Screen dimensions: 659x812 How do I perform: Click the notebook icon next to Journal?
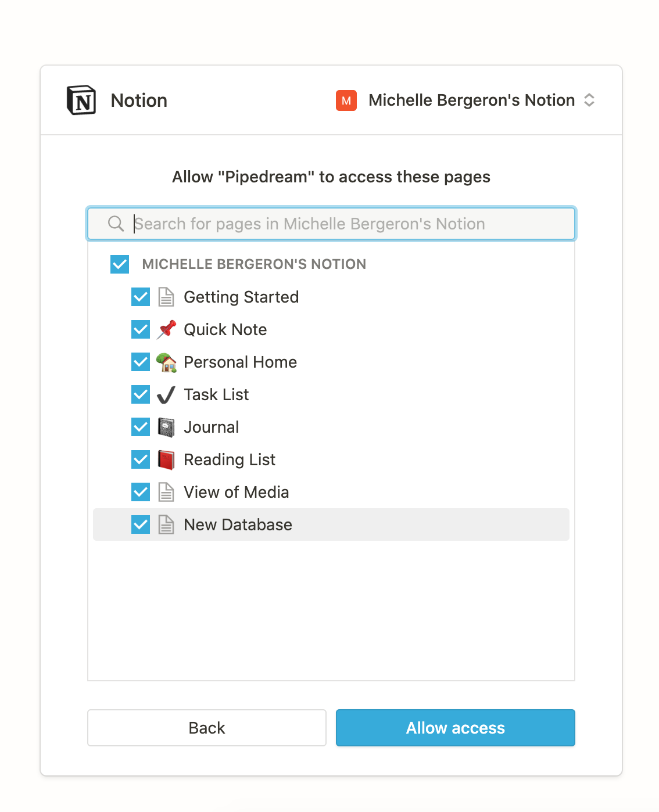pos(166,427)
